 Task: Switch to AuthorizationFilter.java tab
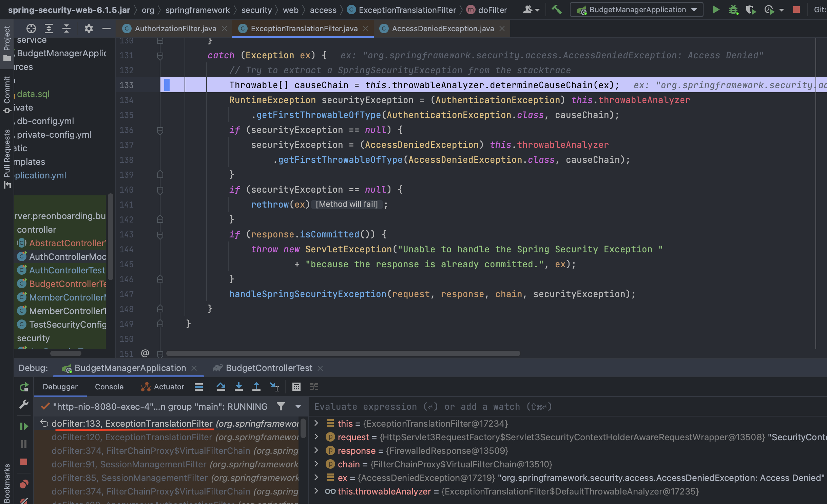175,28
